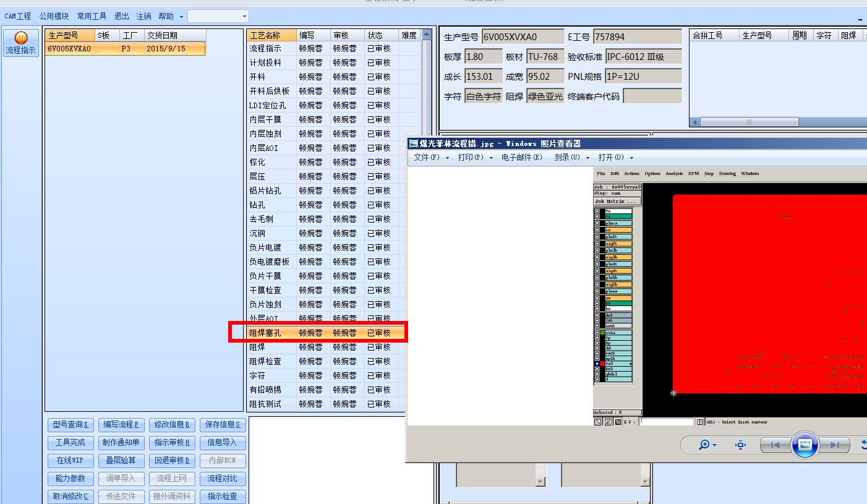Screen dimensions: 867x504
Task: Go to previous picture in photo viewer
Action: click(x=775, y=445)
